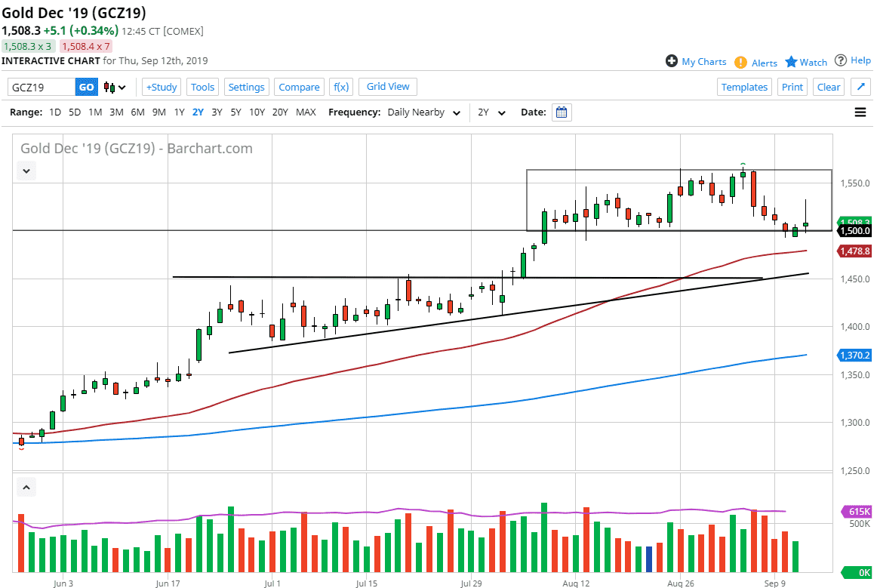Screen dimensions: 877x588
Task: Click the GCZ19 symbol input field
Action: [42, 88]
